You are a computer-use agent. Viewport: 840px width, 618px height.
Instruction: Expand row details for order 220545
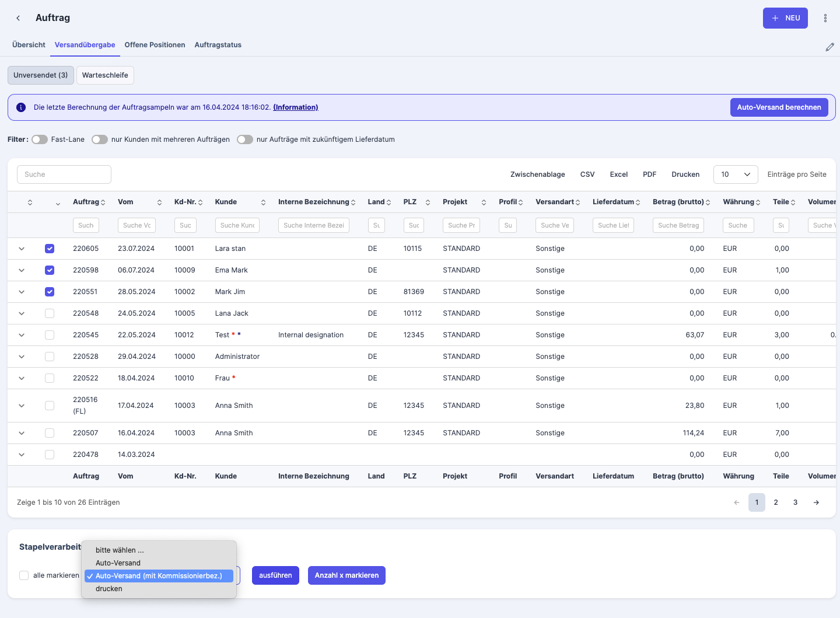click(22, 335)
